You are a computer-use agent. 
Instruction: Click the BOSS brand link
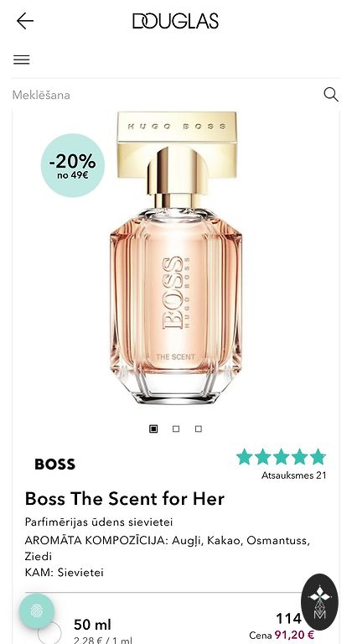pyautogui.click(x=54, y=464)
